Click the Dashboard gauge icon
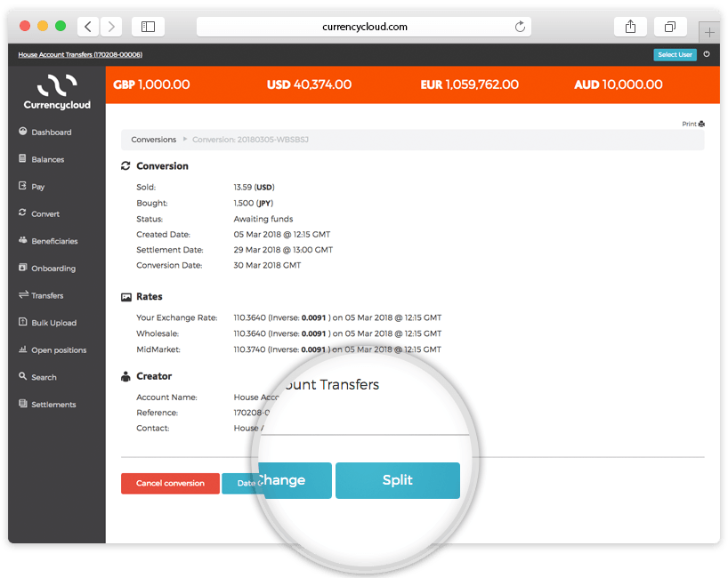The image size is (728, 578). click(23, 132)
